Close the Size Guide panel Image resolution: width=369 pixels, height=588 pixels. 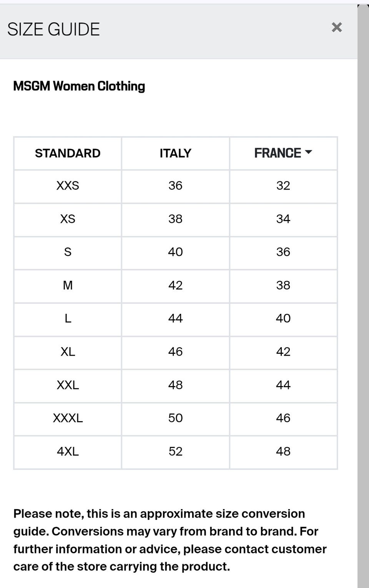pos(336,27)
